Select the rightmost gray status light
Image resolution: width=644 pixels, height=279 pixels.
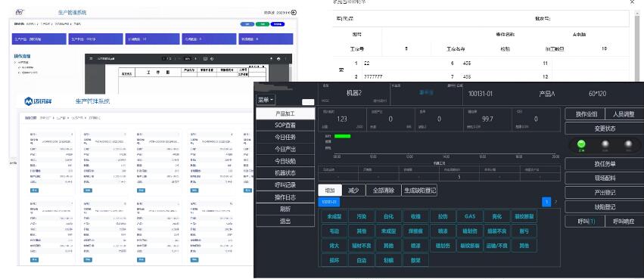(628, 144)
